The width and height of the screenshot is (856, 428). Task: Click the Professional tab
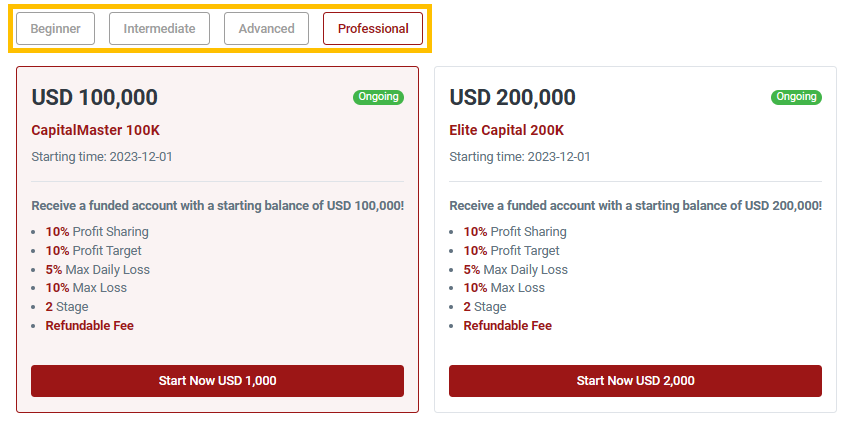click(x=373, y=29)
